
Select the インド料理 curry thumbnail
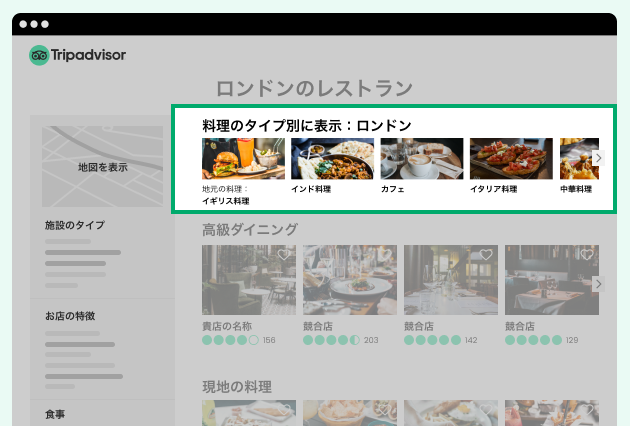332,158
